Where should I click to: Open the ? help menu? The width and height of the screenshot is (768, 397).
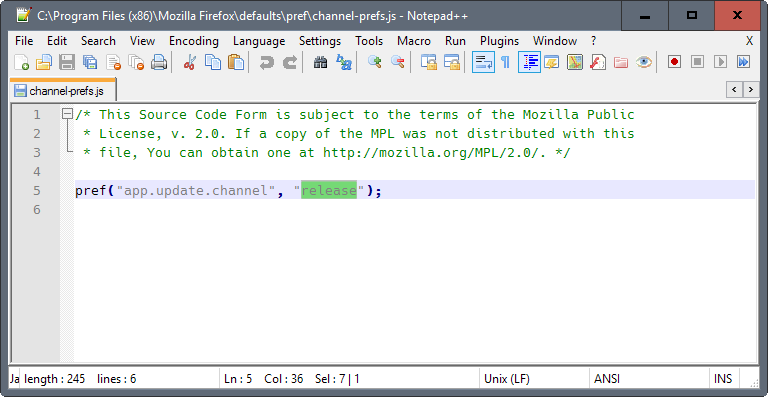[594, 41]
